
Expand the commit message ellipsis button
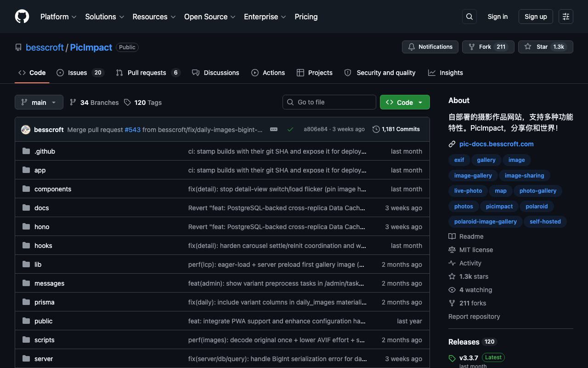pyautogui.click(x=274, y=129)
